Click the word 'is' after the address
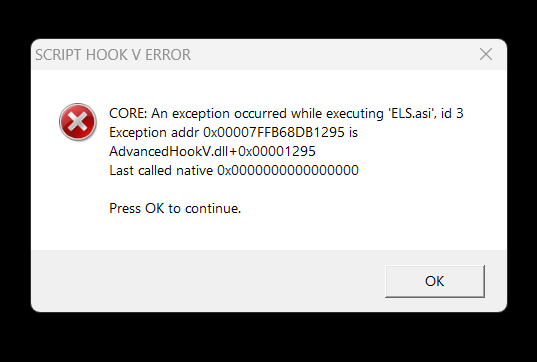 tap(353, 133)
